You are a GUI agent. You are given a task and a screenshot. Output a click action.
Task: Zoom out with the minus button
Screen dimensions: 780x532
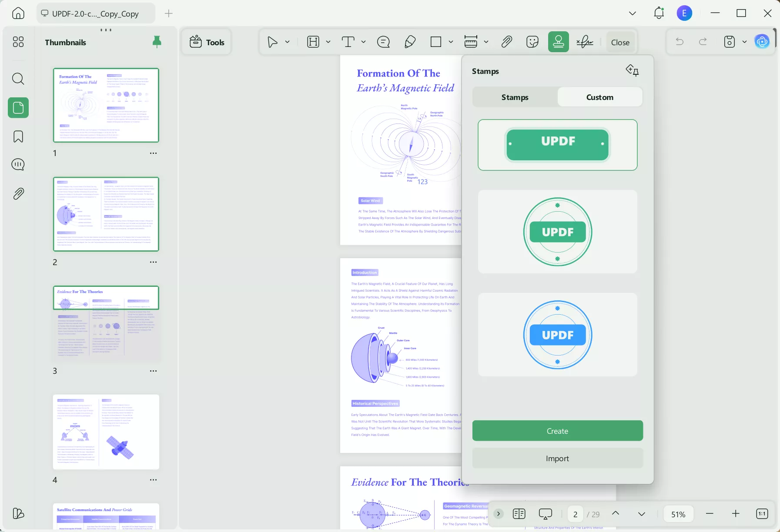[x=710, y=514]
